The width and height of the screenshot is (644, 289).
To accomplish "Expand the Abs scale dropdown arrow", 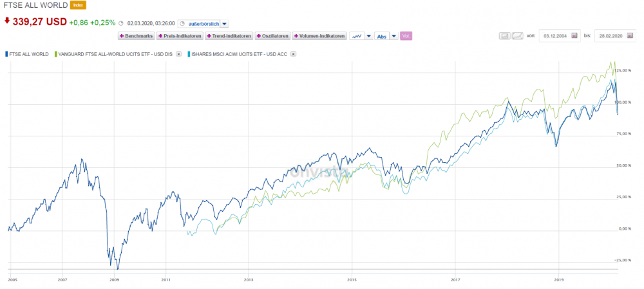I will click(x=393, y=36).
